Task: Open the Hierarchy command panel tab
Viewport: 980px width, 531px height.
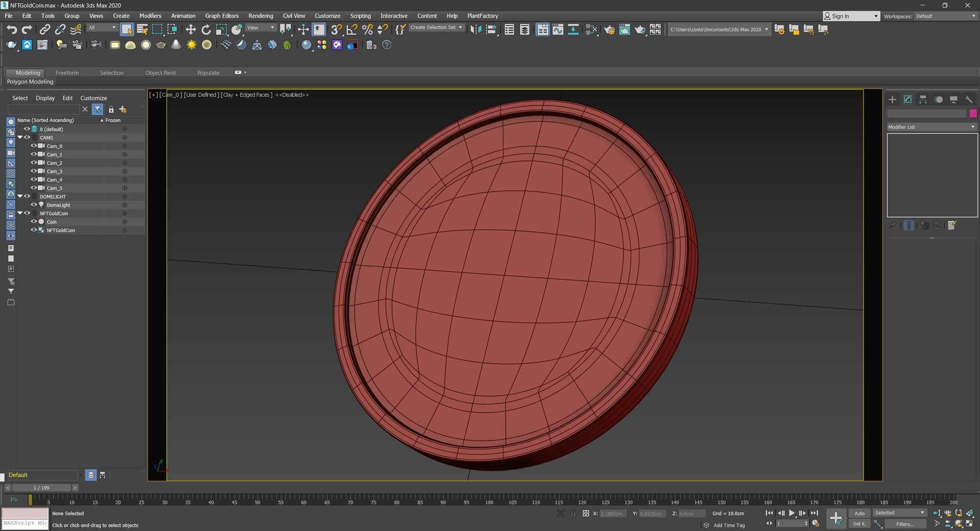Action: [923, 99]
